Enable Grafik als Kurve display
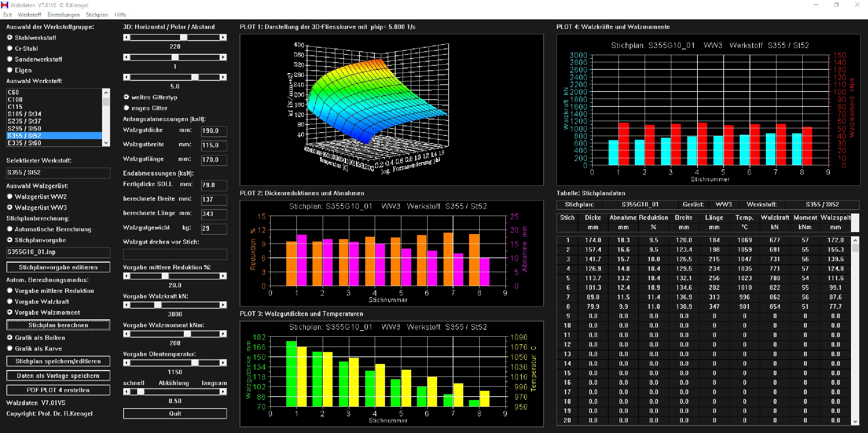 click(x=10, y=348)
